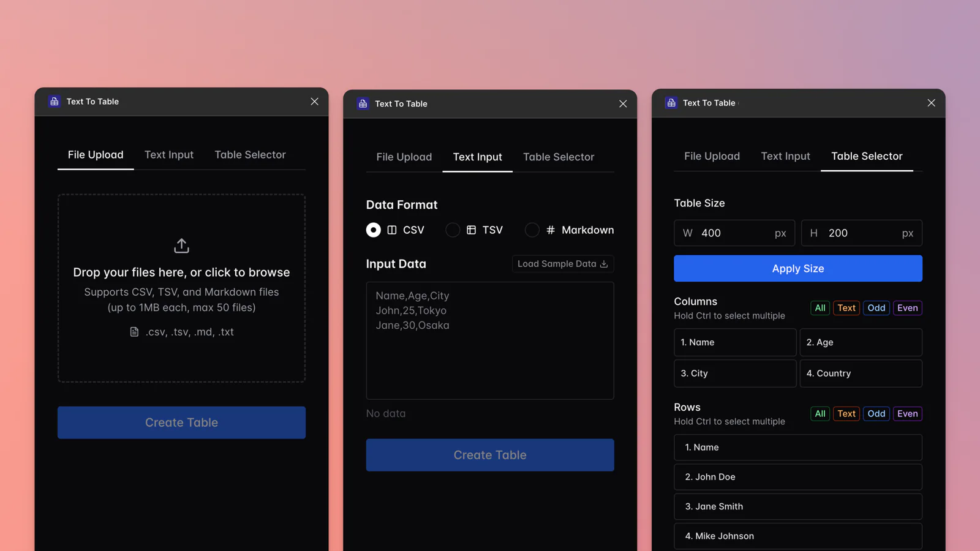Select the CSV radio button
The width and height of the screenshot is (980, 551).
click(x=373, y=230)
